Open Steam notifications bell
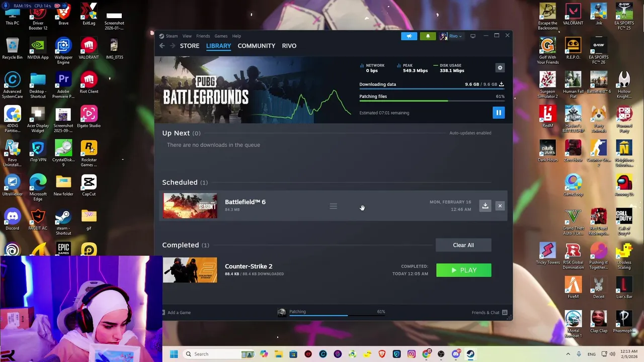Screen dimensions: 644x362 click(428, 36)
